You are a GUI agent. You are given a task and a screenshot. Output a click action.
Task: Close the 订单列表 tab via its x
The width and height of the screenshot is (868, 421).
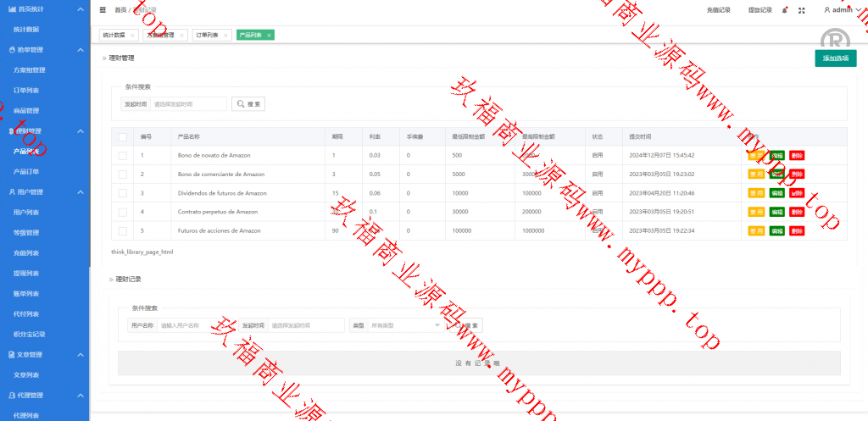click(225, 36)
